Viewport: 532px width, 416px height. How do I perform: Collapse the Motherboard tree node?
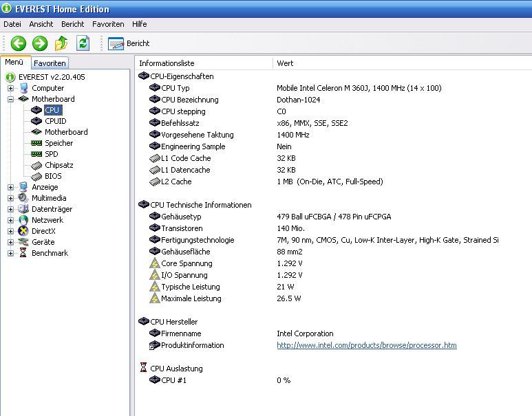[10, 99]
